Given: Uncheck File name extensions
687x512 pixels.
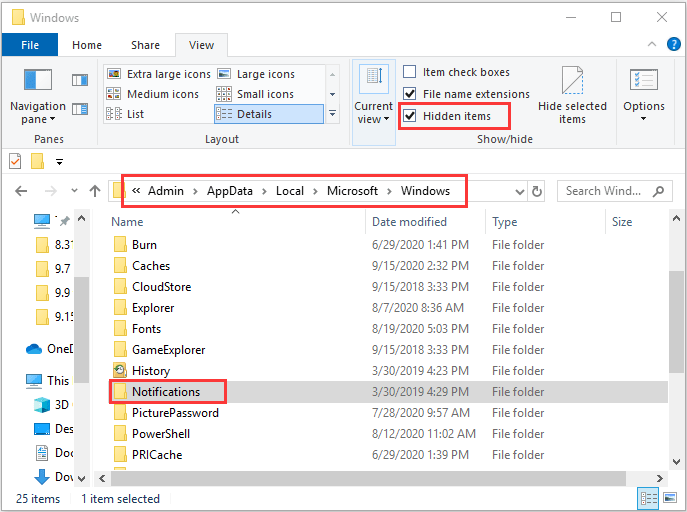Looking at the screenshot, I should point(409,93).
